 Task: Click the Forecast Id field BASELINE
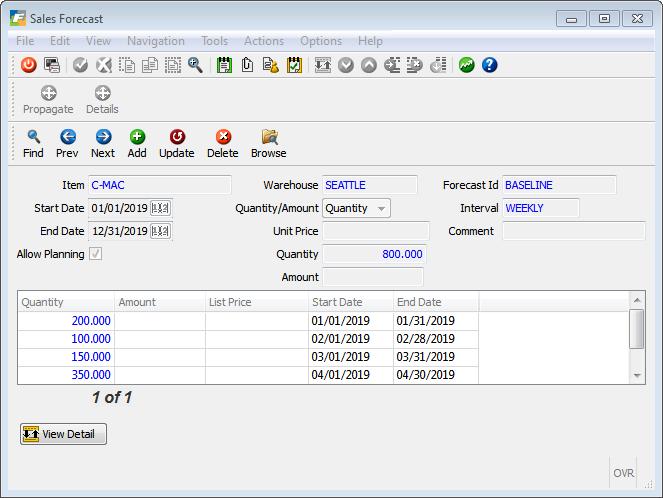tap(559, 185)
